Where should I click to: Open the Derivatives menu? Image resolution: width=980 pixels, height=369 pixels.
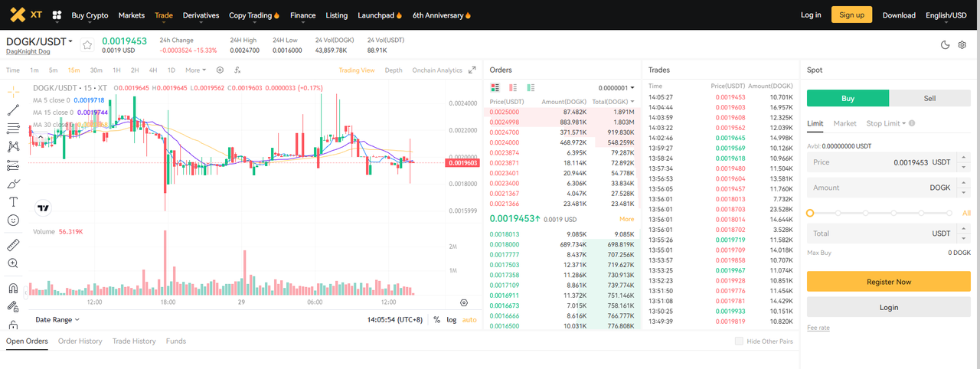pos(201,15)
